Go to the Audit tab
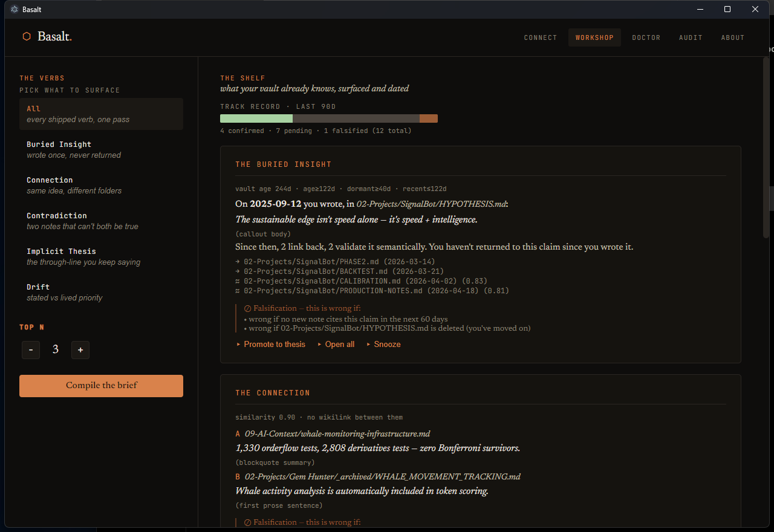774x532 pixels. coord(691,37)
